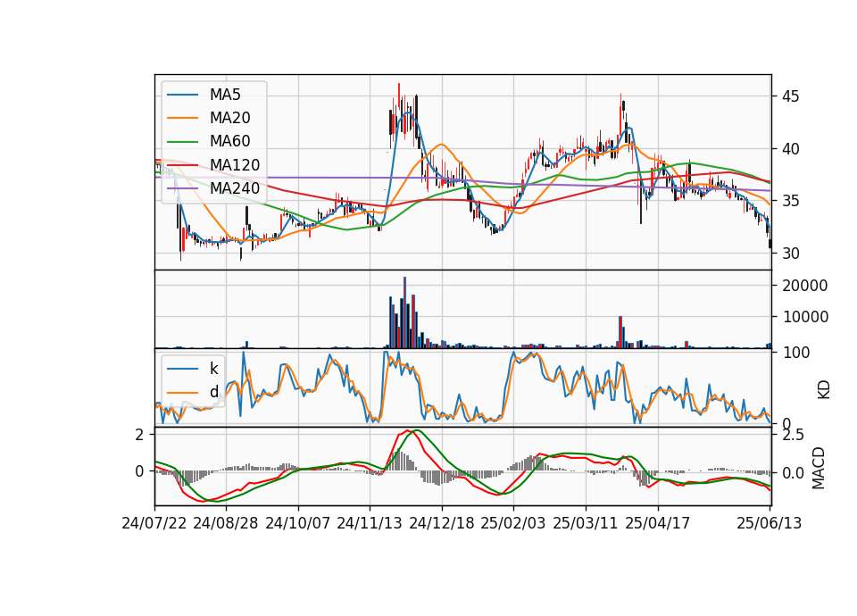Click the date label 25/04/17
Screen dimensions: 857x616
pyautogui.click(x=658, y=523)
